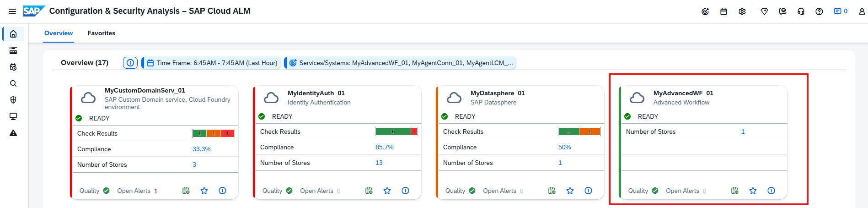The height and width of the screenshot is (208, 868).
Task: Open info icon on MyAdvancedWF_01 card
Action: point(771,191)
